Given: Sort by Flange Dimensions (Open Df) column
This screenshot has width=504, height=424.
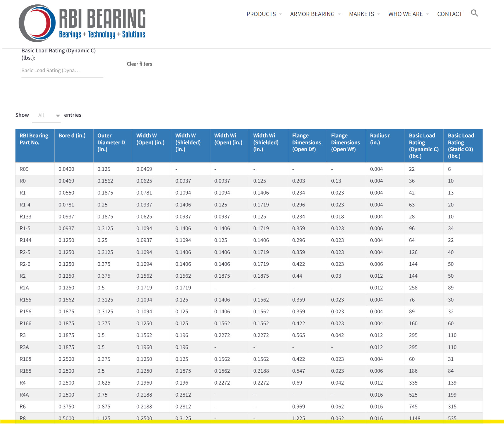Looking at the screenshot, I should pos(307,146).
